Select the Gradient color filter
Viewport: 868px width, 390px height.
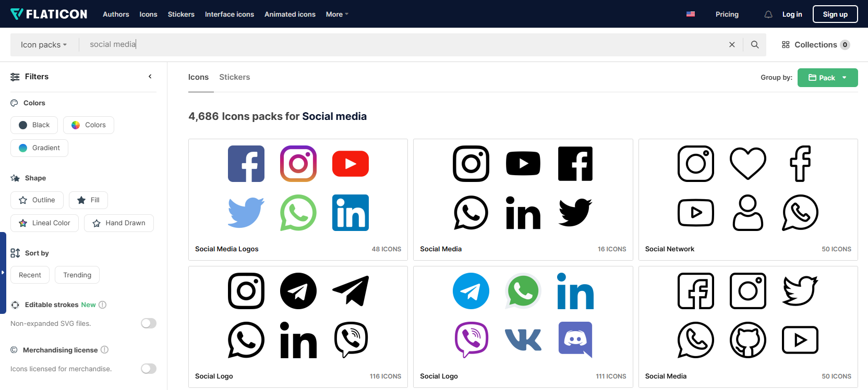pyautogui.click(x=39, y=148)
